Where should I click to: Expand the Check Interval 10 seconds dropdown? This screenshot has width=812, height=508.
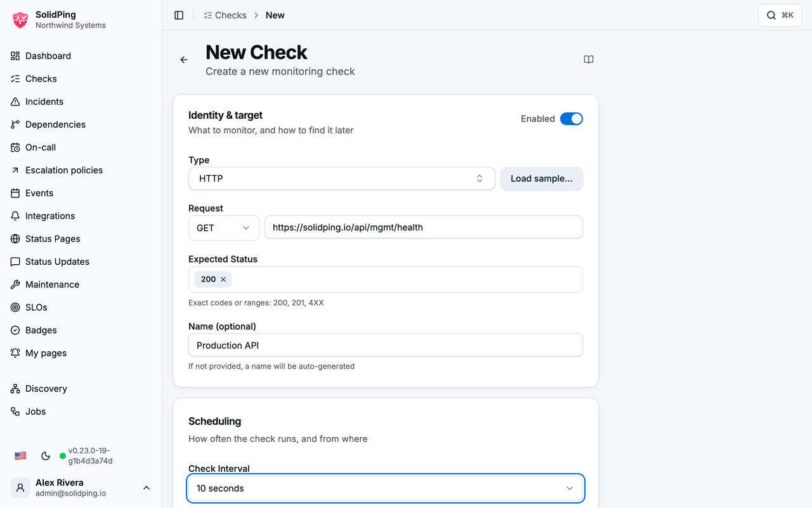(386, 488)
